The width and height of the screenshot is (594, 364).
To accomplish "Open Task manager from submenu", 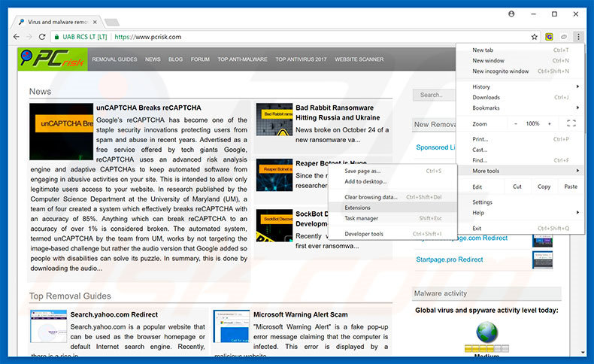I will click(x=392, y=218).
